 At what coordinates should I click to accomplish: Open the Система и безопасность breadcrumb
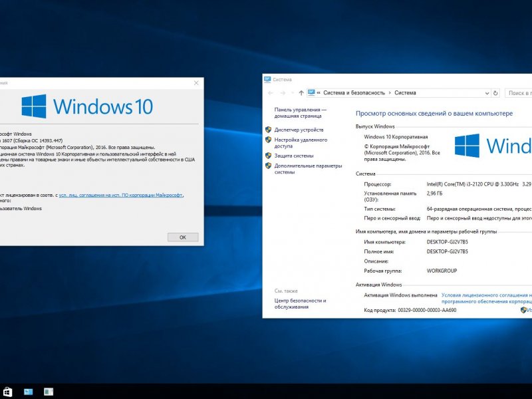(354, 93)
